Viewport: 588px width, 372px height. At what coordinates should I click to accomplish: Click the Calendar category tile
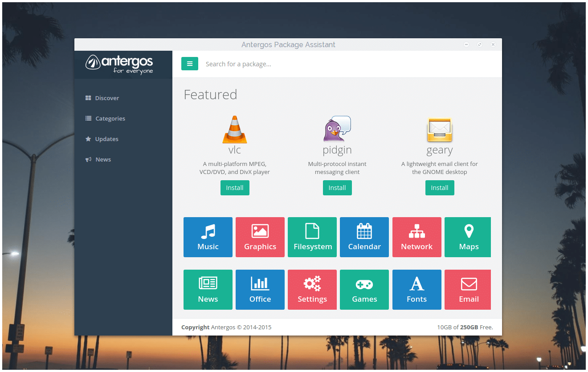click(364, 237)
